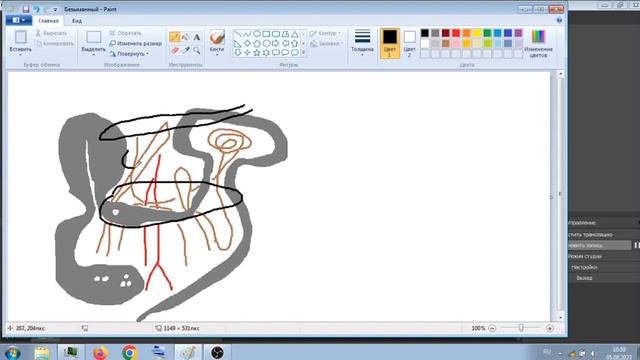Pick the Rectangle shape in the shapes gallery

(x=266, y=34)
